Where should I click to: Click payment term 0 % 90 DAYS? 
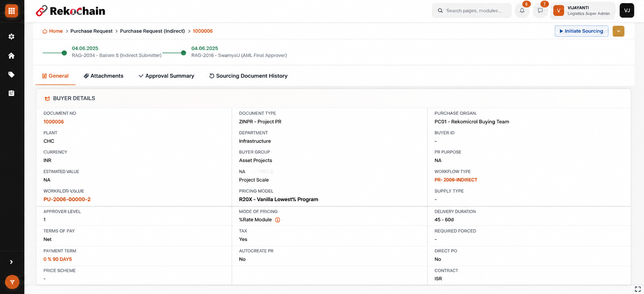tap(58, 259)
